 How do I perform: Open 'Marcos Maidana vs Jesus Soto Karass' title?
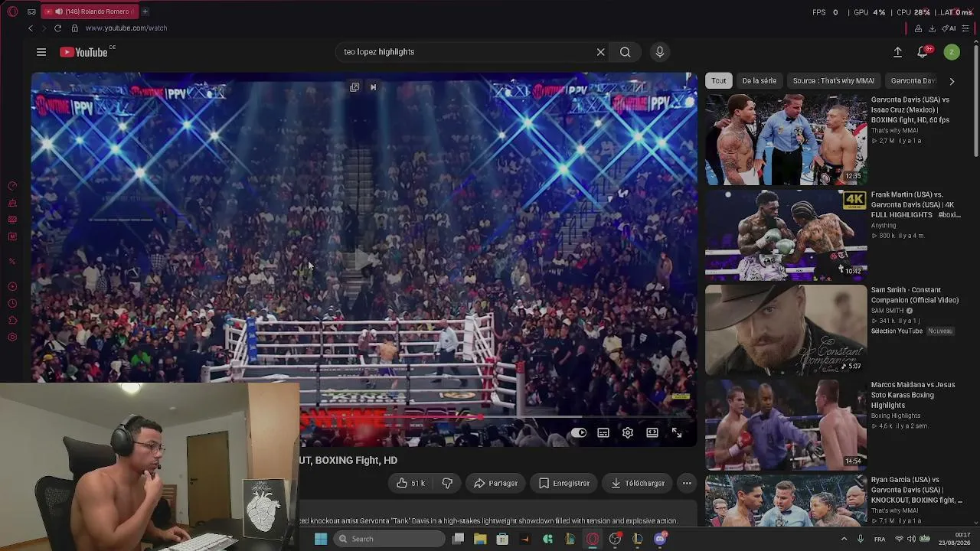pyautogui.click(x=913, y=395)
